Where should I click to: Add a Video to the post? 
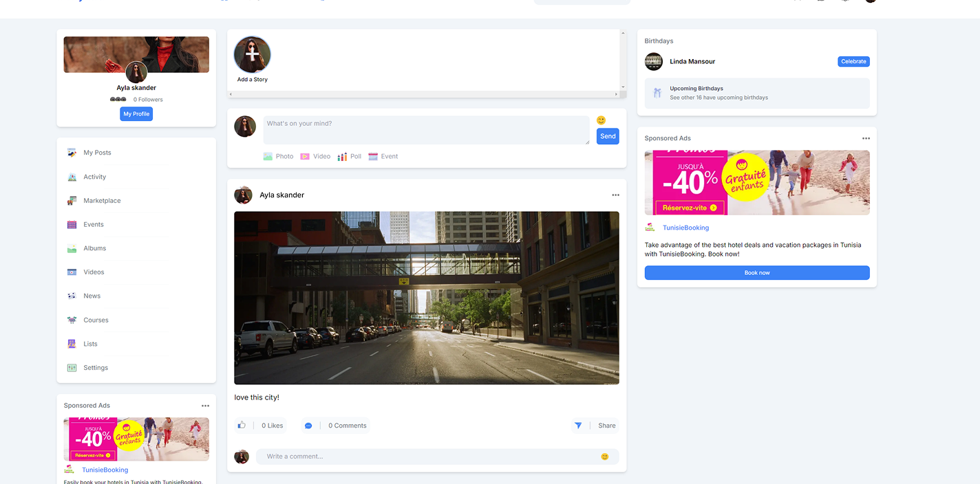305,157
